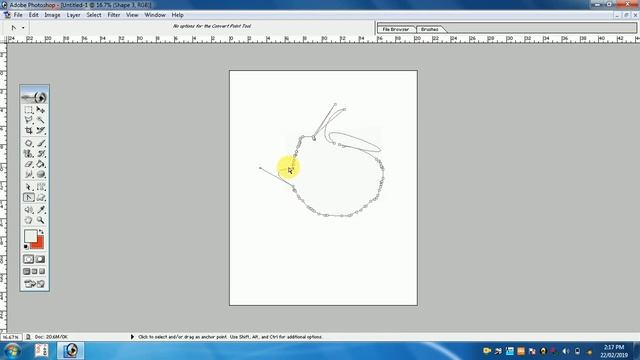Click the Photoshop document icon in menu bar
The height and width of the screenshot is (360, 640).
(7, 15)
